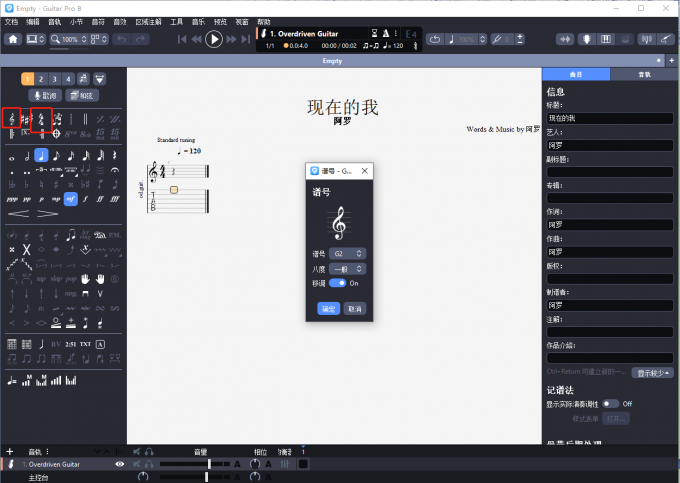Click the home button in the toolbar
The width and height of the screenshot is (680, 483).
click(x=13, y=39)
